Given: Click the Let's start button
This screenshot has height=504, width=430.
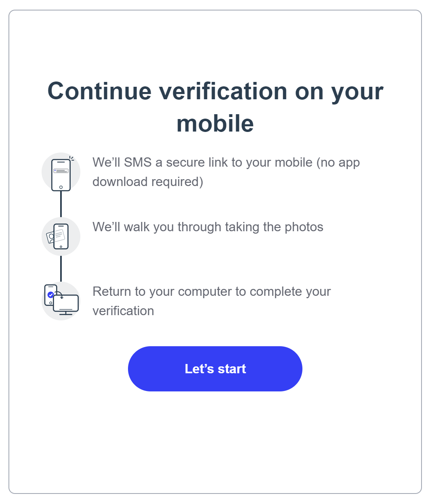Looking at the screenshot, I should coord(215,368).
